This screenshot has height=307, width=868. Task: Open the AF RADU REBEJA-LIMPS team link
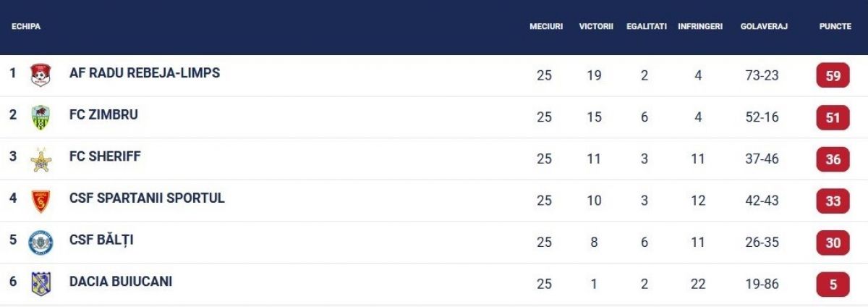145,73
